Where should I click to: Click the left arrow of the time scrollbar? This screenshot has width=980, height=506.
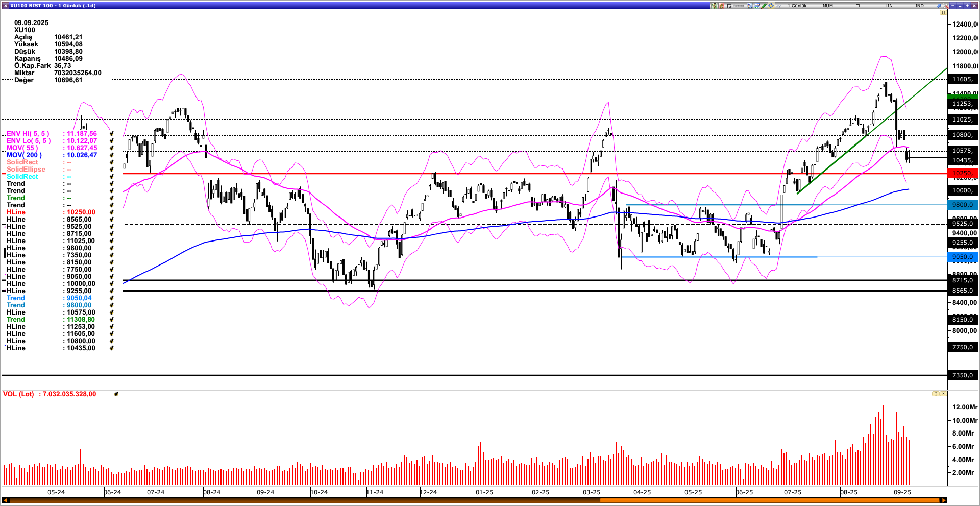[x=6, y=500]
